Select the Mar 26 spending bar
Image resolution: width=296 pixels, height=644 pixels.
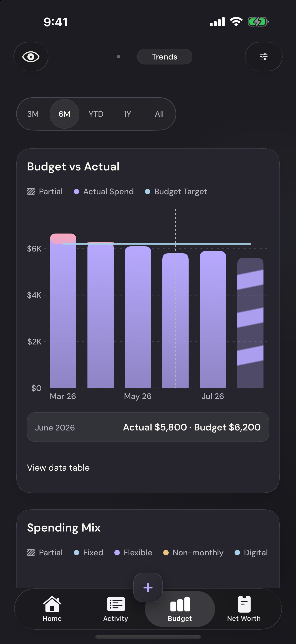click(63, 311)
